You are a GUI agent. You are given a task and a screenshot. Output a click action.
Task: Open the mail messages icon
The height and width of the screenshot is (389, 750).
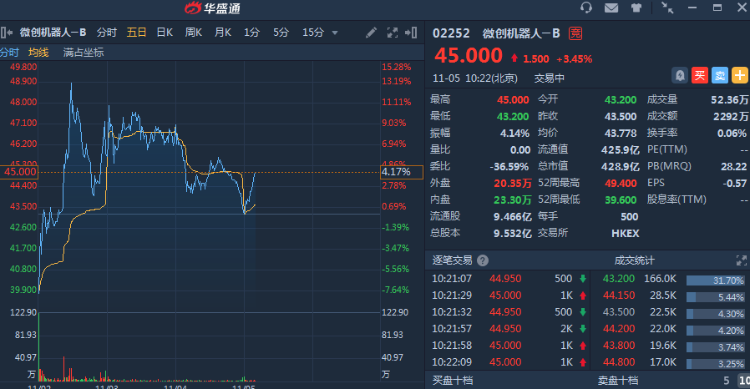coord(611,8)
